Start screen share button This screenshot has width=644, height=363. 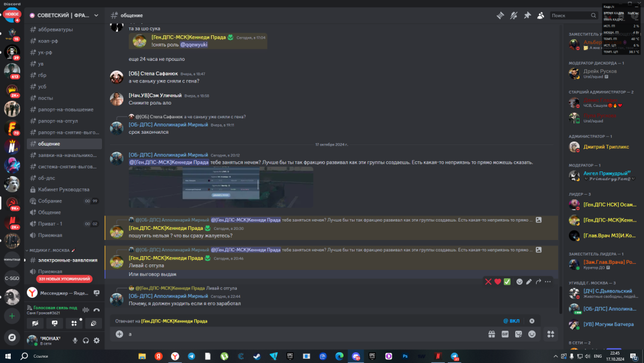(x=55, y=324)
